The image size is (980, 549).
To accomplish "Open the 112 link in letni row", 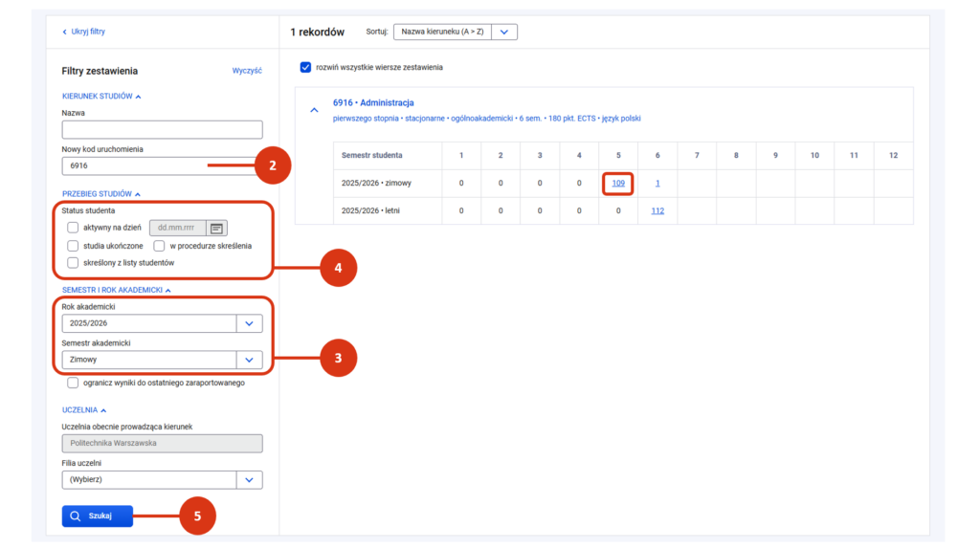I will (x=657, y=210).
